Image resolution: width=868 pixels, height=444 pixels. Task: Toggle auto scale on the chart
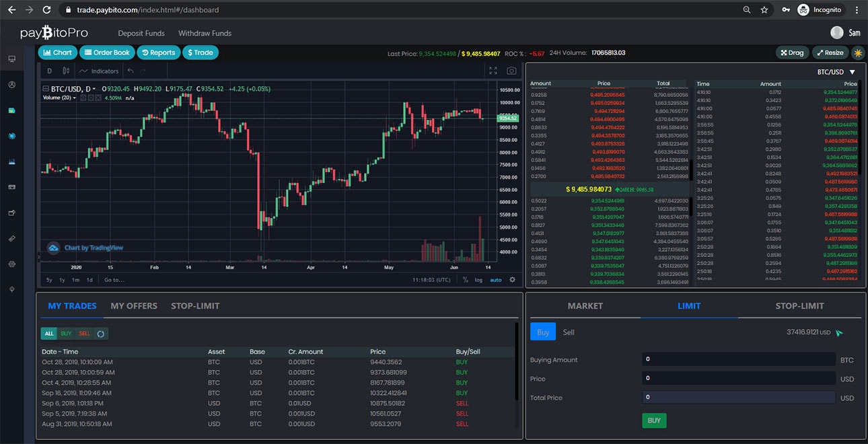coord(496,280)
